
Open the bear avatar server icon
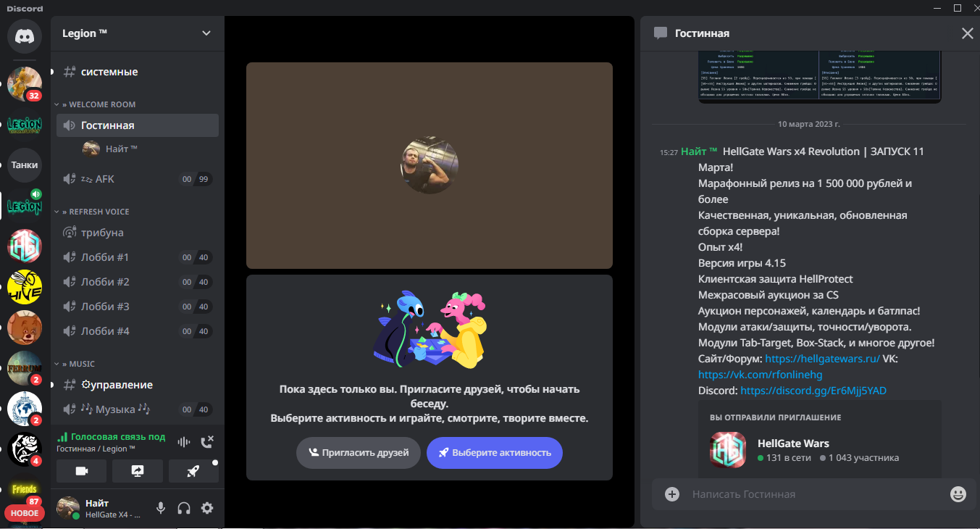25,328
